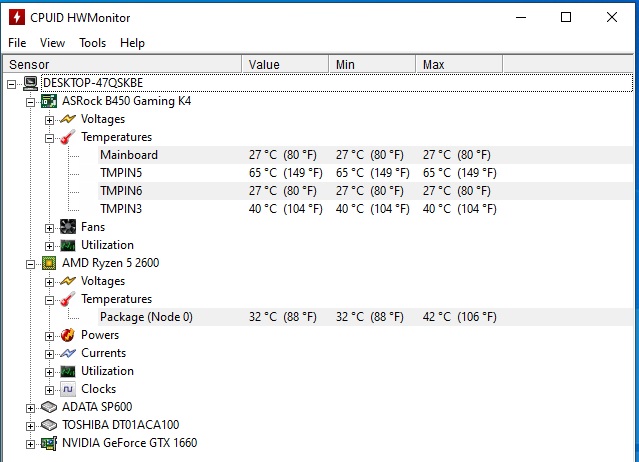Open the View menu
This screenshot has height=462, width=639.
(52, 43)
